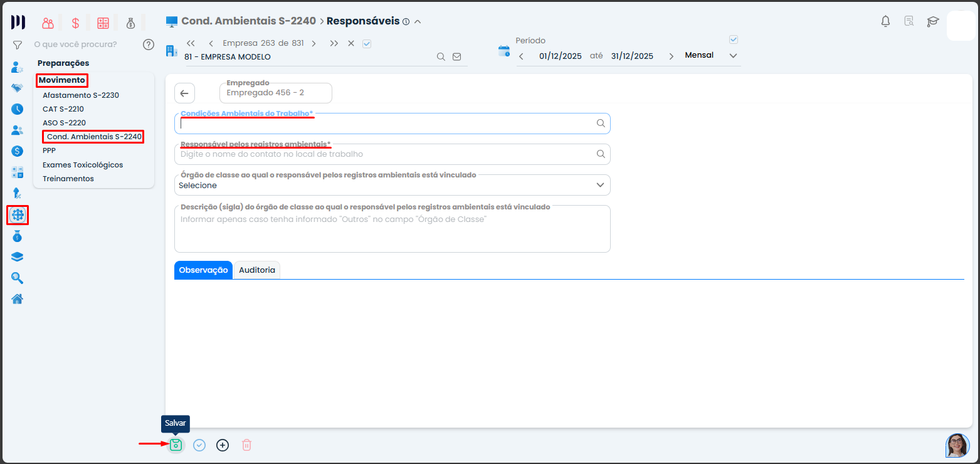Click the envelope icon beside company name
This screenshot has height=464, width=980.
[456, 56]
